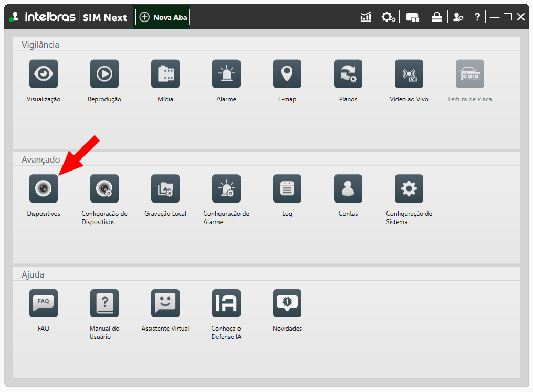Open the Vídeo ao Vivo module
533x392 pixels.
point(409,73)
